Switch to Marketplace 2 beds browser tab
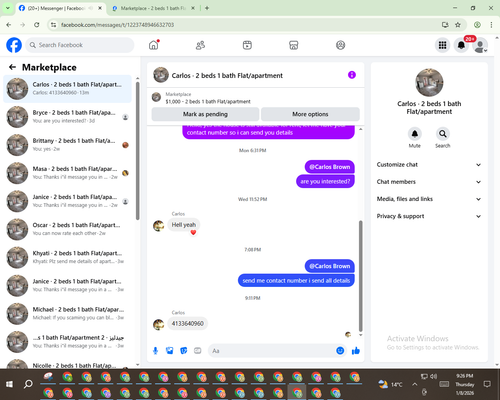The width and height of the screenshot is (500, 400). tap(153, 8)
